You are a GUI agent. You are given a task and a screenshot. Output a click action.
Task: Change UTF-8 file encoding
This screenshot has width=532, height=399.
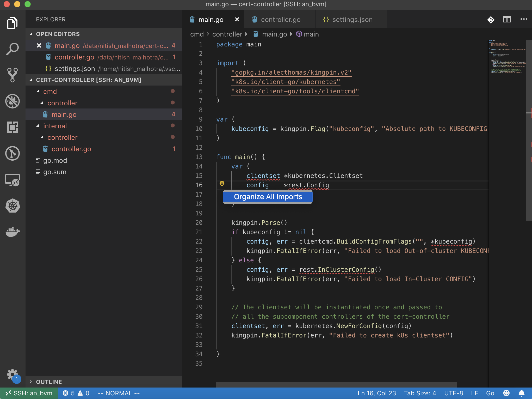click(x=454, y=393)
